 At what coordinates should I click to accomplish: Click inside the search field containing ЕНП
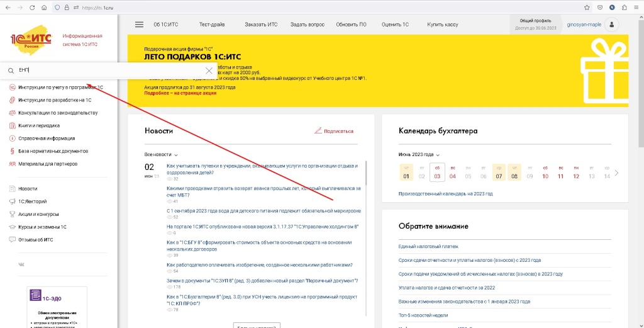tap(107, 71)
